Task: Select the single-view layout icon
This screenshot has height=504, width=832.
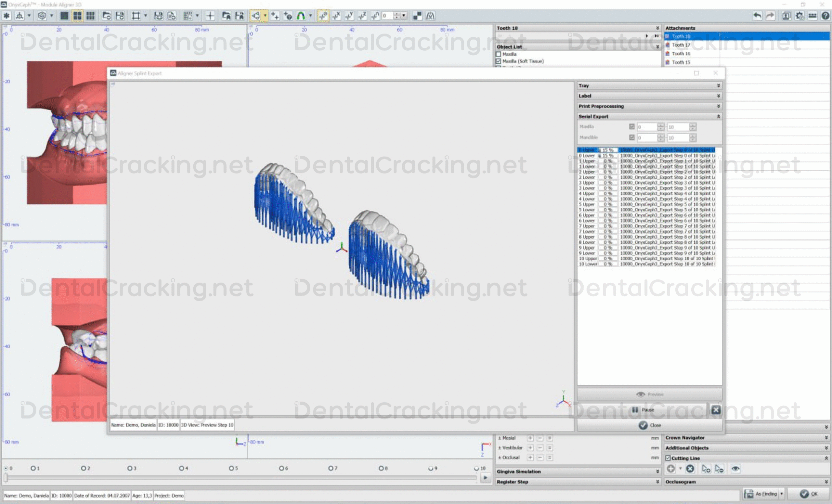Action: pos(64,16)
